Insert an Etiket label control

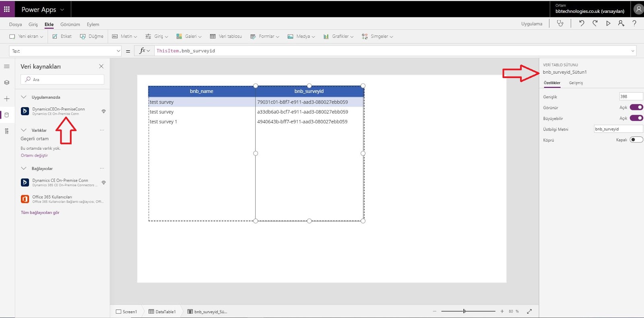pyautogui.click(x=62, y=36)
